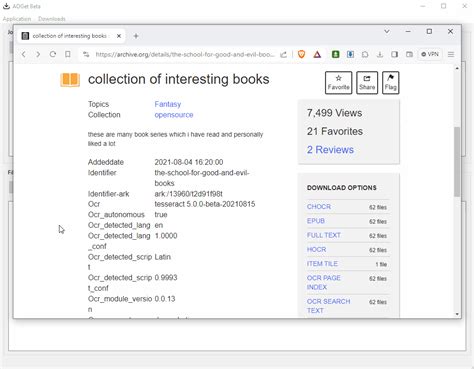Image resolution: width=474 pixels, height=369 pixels.
Task: Click the Ocr_detected_script value Latin
Action: click(x=162, y=257)
